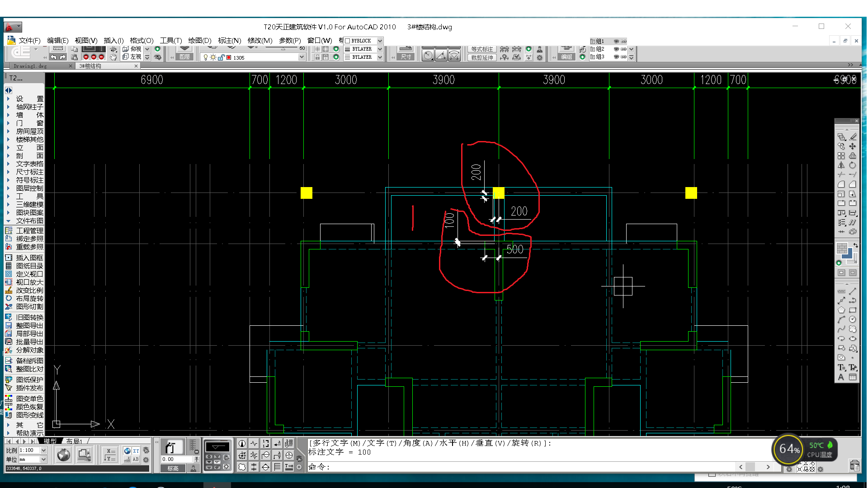Collapse the 文件布图 tree section
This screenshot has height=488, width=868.
(x=8, y=221)
